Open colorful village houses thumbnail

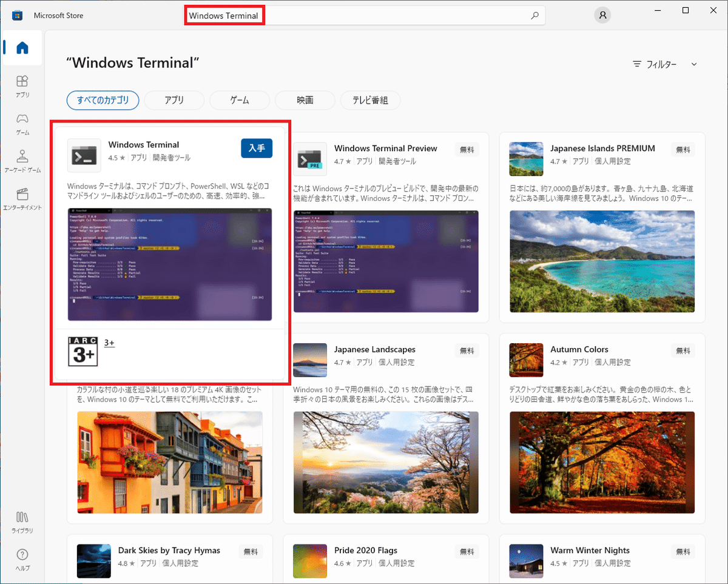pyautogui.click(x=170, y=462)
